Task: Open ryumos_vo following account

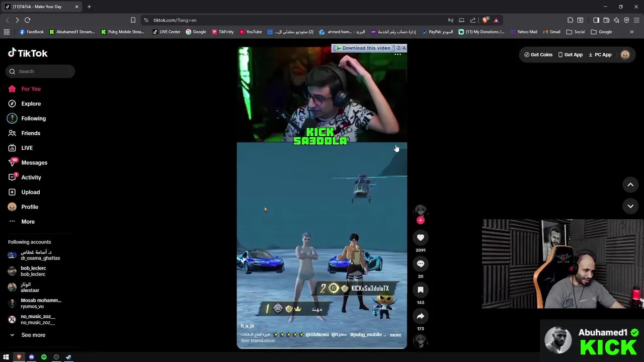Action: (x=35, y=303)
